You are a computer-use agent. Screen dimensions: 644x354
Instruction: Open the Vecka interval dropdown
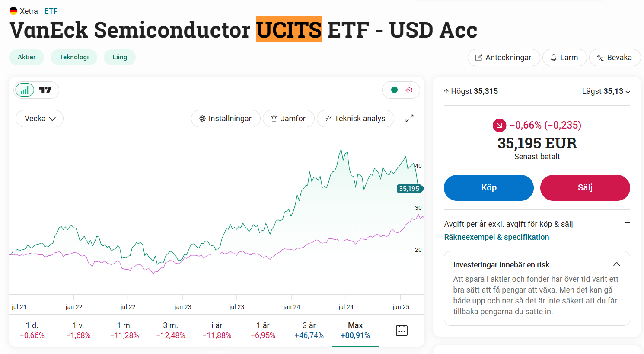pyautogui.click(x=40, y=119)
